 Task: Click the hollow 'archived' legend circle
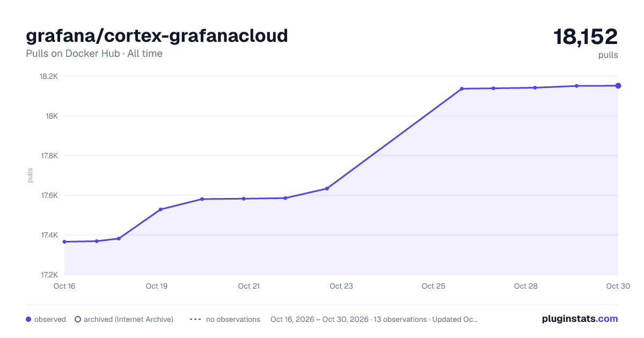pos(77,319)
